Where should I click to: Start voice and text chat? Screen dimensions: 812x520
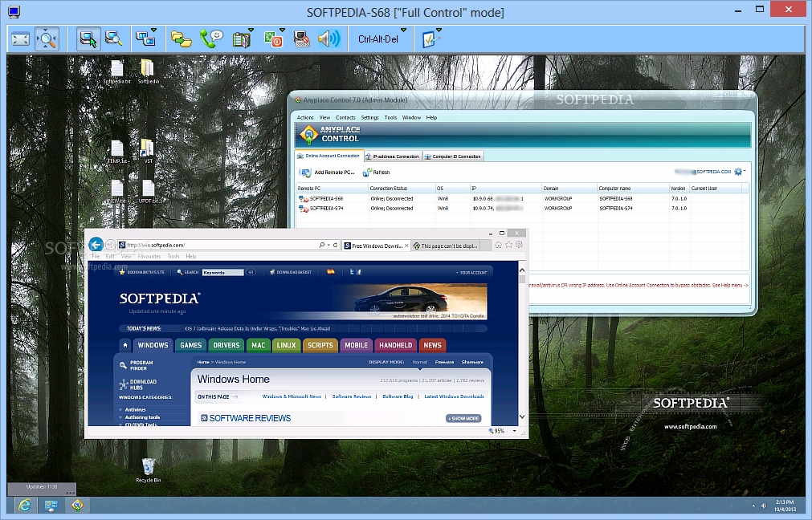pyautogui.click(x=211, y=39)
